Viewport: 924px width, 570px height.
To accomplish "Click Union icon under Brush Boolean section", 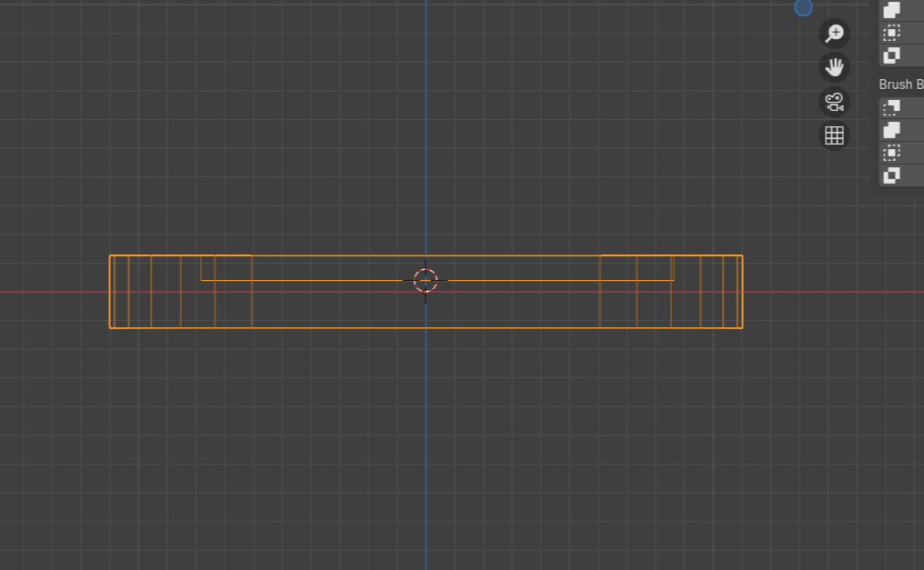I will pyautogui.click(x=891, y=130).
